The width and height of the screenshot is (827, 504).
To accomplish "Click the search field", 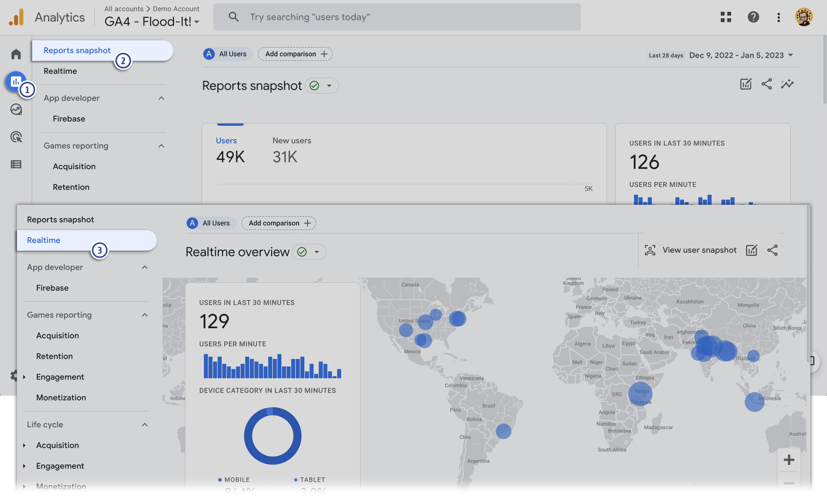I will (397, 17).
